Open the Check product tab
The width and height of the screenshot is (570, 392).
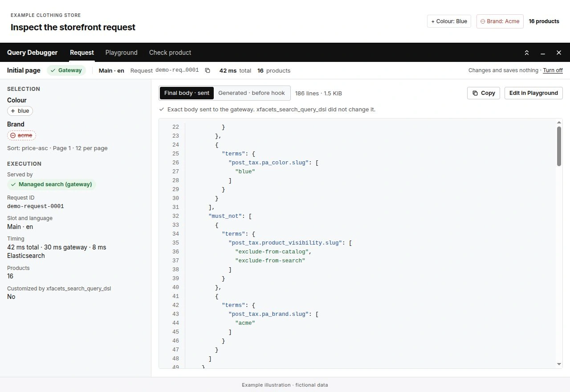(x=170, y=53)
